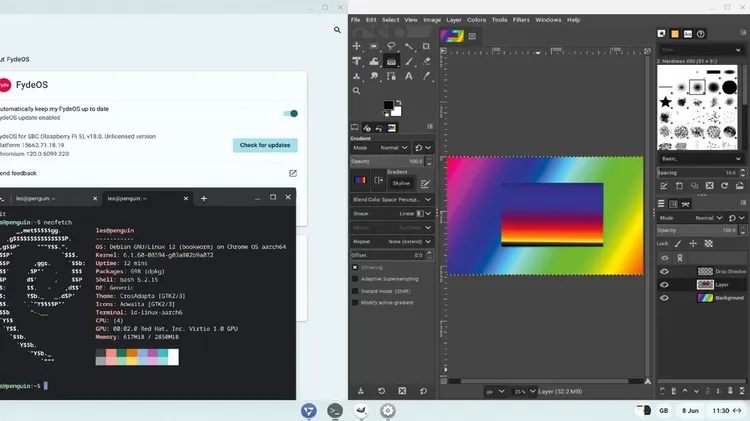Select the Clone tool
The width and height of the screenshot is (750, 421).
(356, 76)
